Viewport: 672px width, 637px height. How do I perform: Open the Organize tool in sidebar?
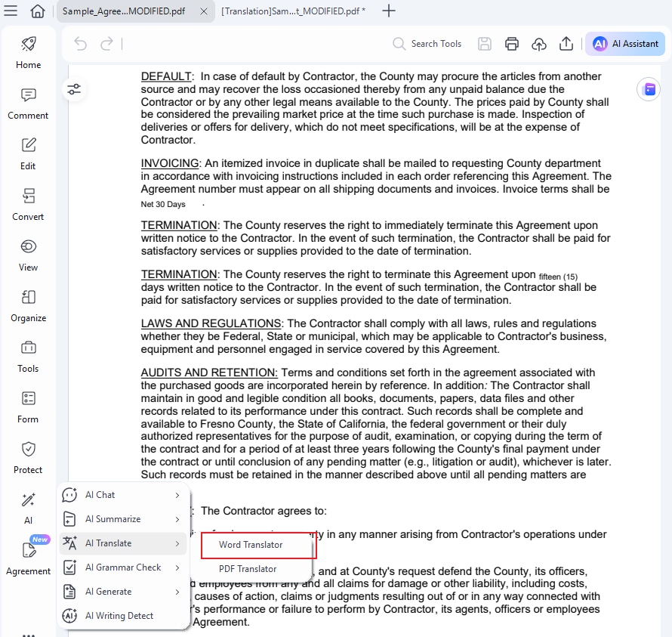(x=28, y=306)
